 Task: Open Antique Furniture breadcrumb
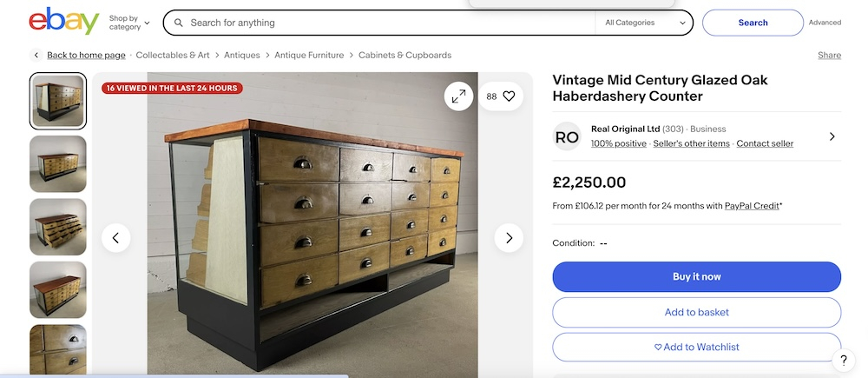(x=309, y=56)
